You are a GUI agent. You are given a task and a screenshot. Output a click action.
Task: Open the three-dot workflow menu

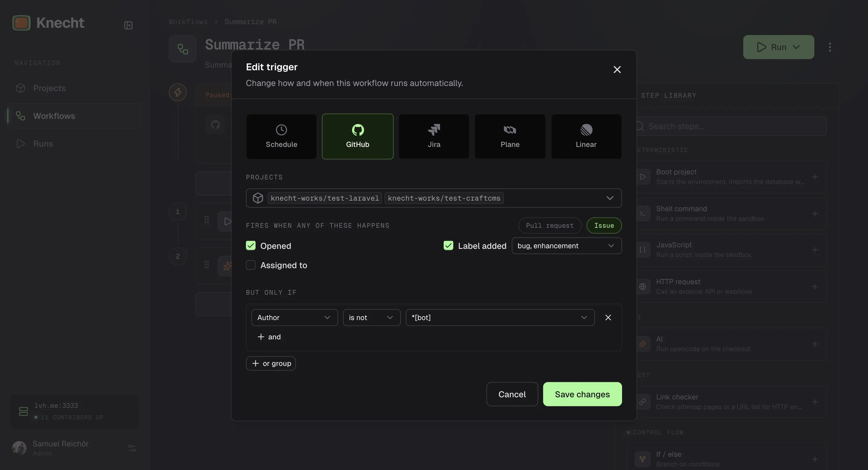(x=830, y=47)
